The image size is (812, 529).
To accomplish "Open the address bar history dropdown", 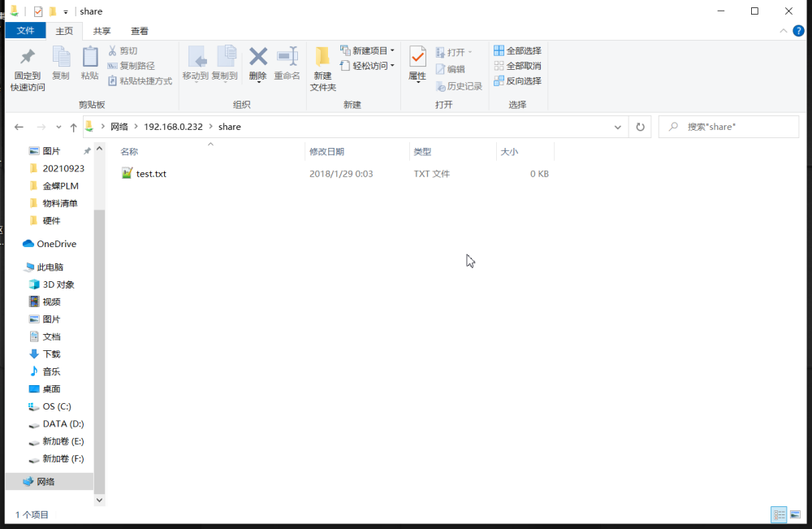I will pyautogui.click(x=618, y=128).
